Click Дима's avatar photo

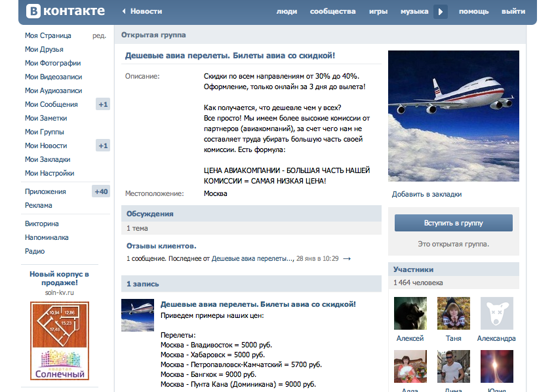click(454, 366)
